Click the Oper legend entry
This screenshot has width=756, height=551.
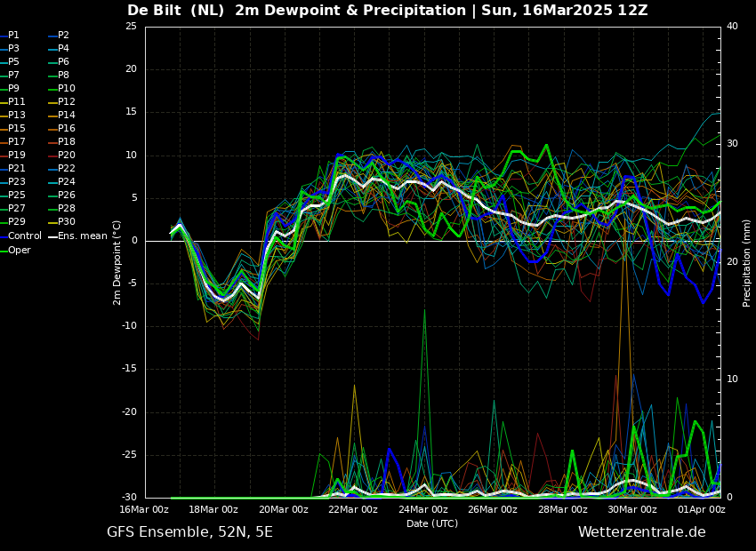point(20,250)
